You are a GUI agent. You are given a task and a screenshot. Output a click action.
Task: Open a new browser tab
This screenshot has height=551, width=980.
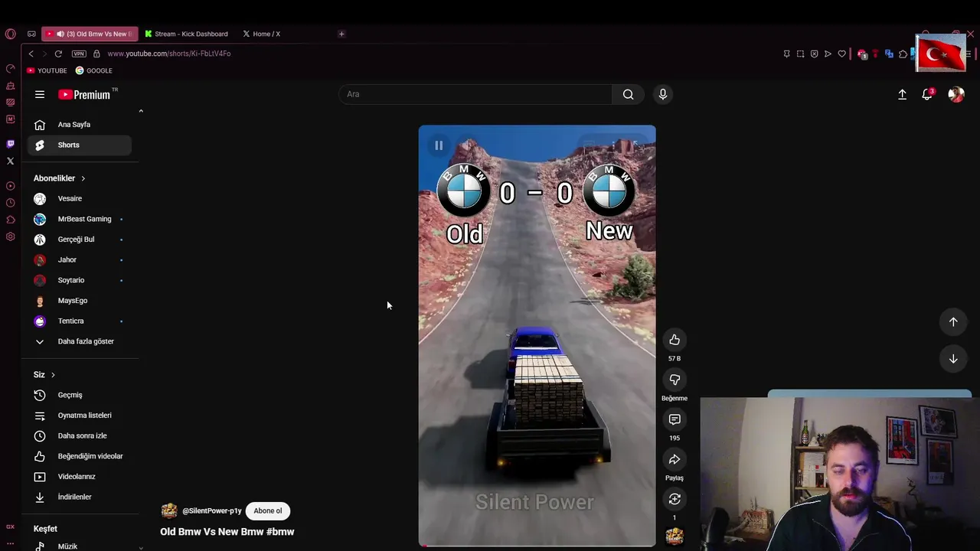[341, 34]
